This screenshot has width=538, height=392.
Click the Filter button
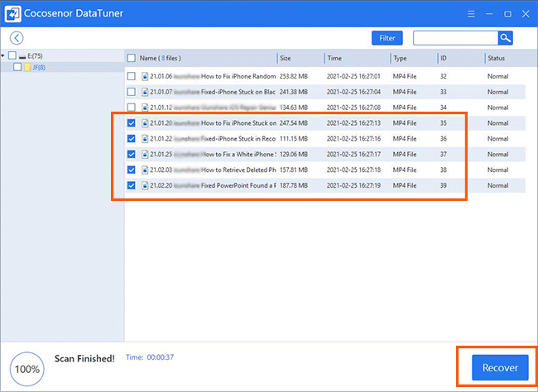pos(387,38)
